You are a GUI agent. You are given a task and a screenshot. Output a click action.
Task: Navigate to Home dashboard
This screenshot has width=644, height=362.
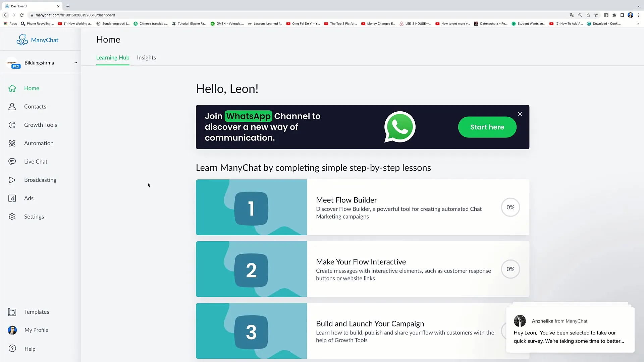32,88
